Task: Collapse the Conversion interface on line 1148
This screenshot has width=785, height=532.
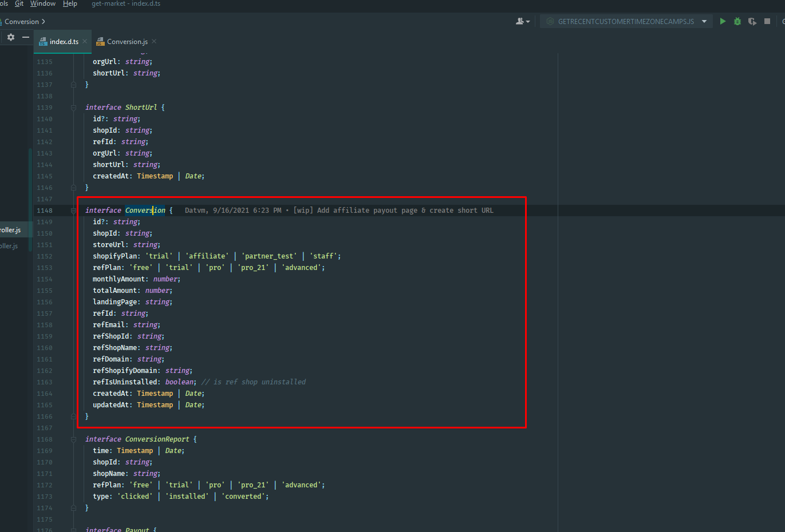Action: click(x=73, y=211)
